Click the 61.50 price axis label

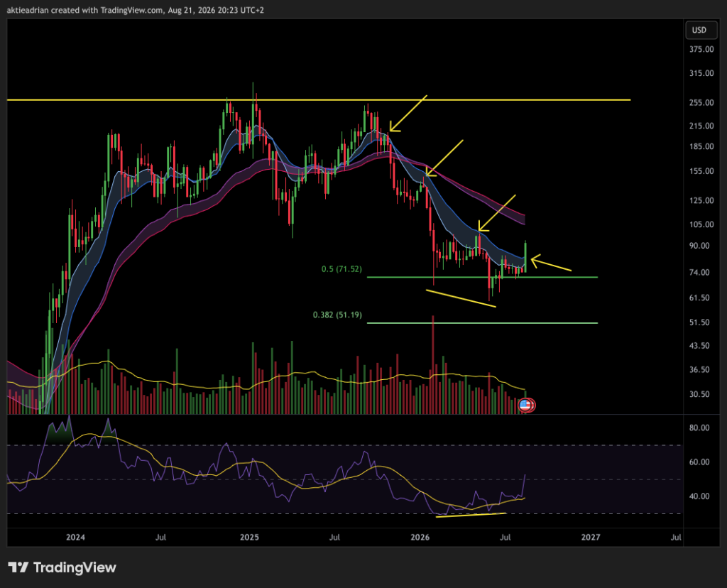[x=699, y=298]
